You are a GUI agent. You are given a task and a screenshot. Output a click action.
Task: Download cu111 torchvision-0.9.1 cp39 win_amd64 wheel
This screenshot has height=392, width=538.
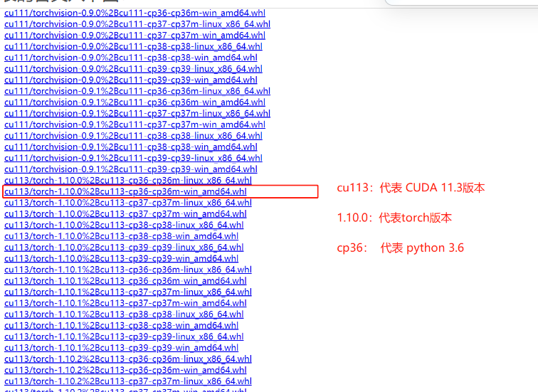point(131,169)
